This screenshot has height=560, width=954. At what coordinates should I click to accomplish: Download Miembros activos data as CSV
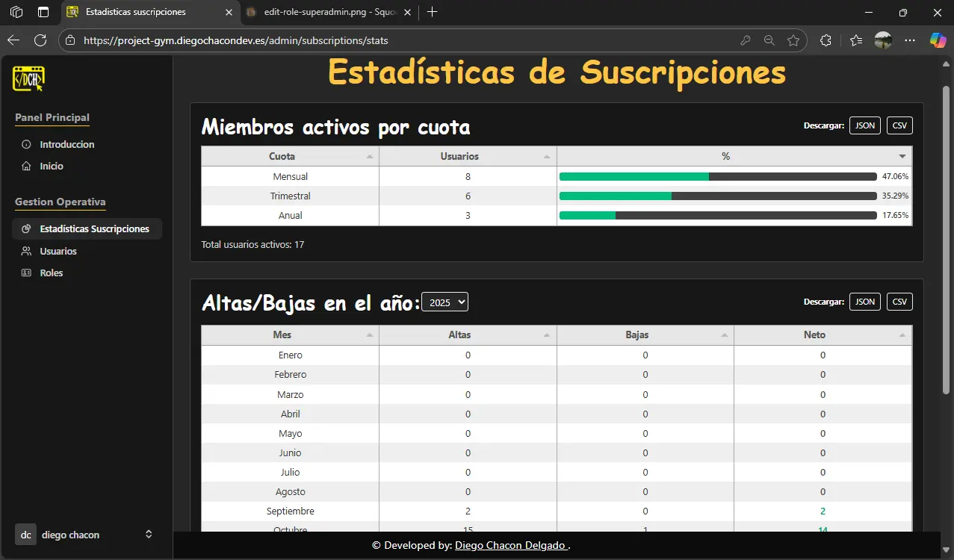(x=899, y=125)
